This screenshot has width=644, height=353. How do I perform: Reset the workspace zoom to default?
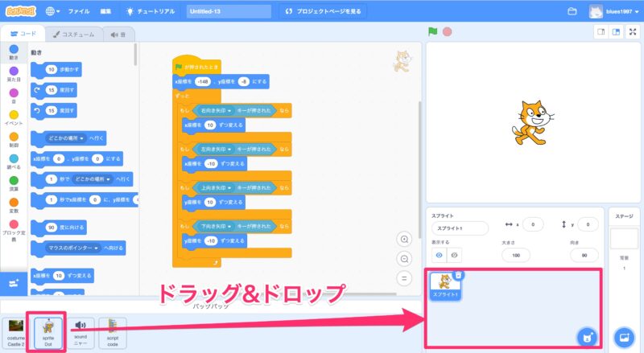405,278
